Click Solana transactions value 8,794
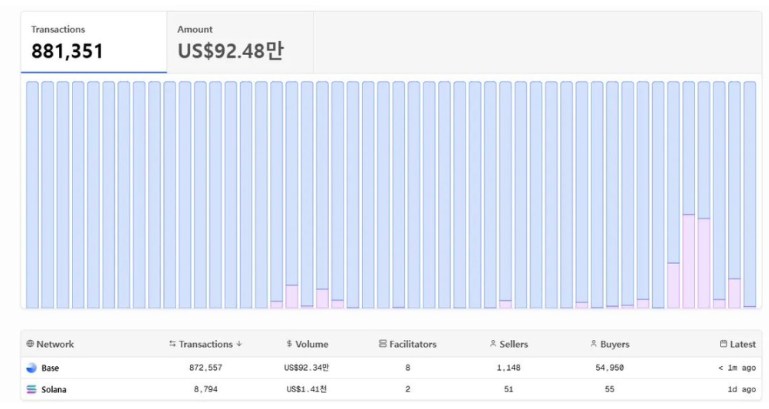The width and height of the screenshot is (769, 409). click(205, 389)
